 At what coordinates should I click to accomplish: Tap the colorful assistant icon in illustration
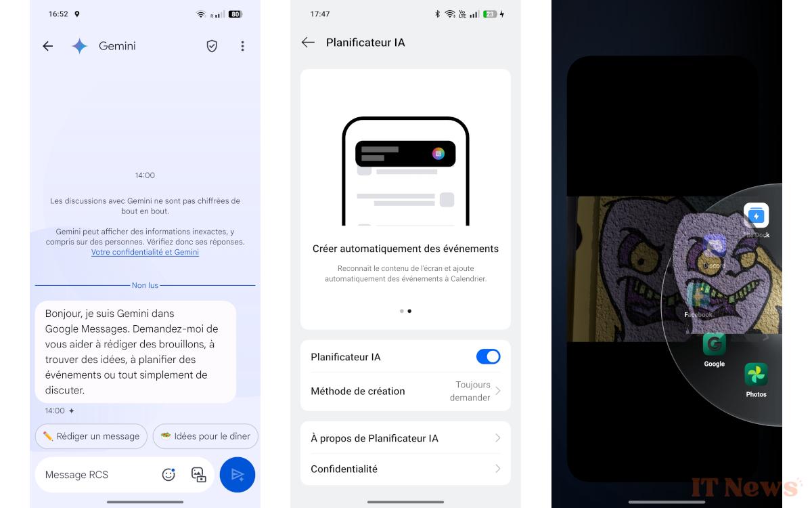(x=438, y=154)
